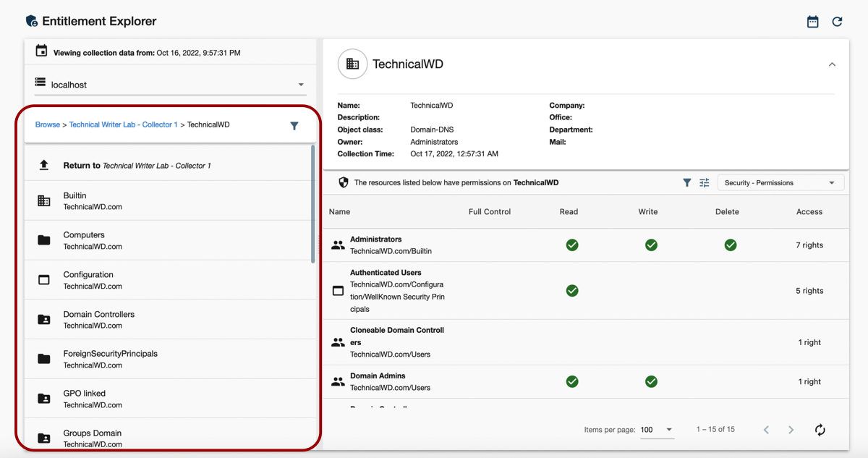The image size is (868, 458).
Task: Click the refresh icon in top header
Action: click(x=837, y=22)
